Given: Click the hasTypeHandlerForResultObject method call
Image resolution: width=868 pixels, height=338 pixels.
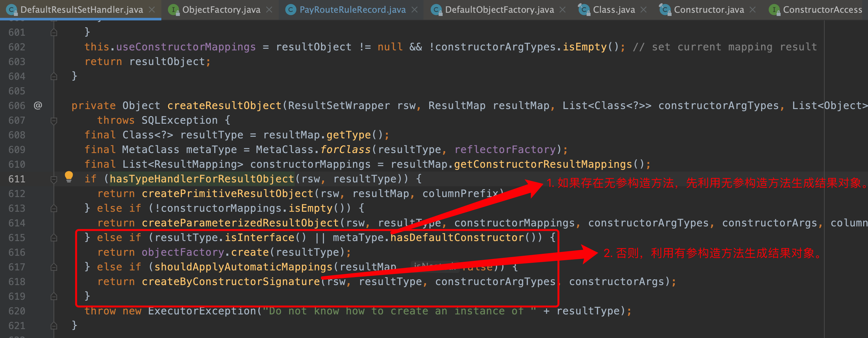Looking at the screenshot, I should point(202,179).
